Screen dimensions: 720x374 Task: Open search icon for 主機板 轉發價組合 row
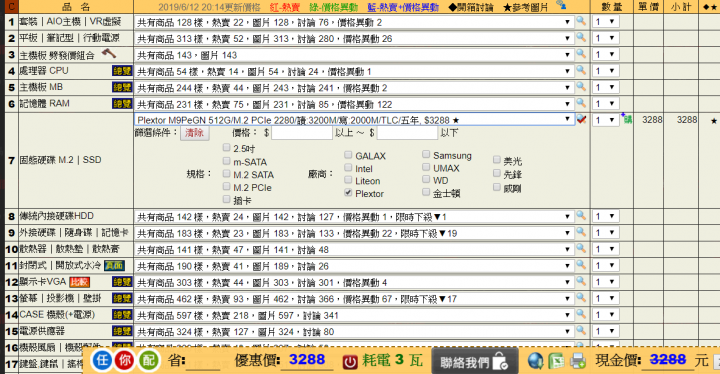581,54
